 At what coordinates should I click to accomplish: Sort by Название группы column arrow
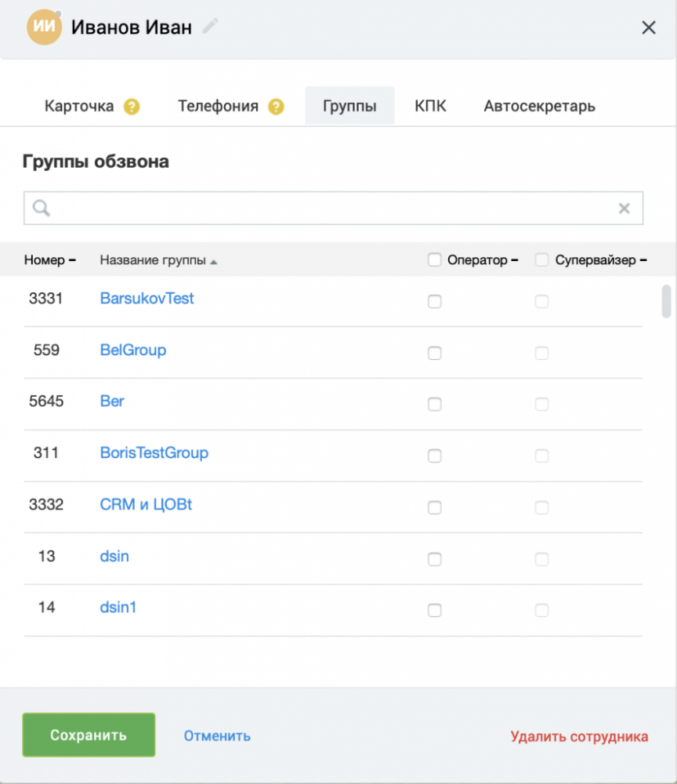coord(214,262)
